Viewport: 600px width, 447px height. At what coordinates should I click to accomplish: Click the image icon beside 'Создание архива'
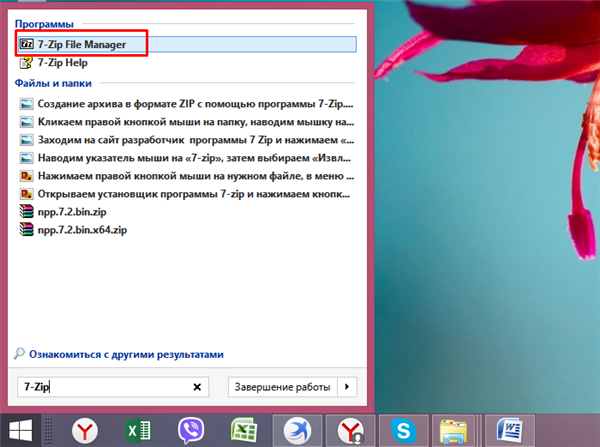[26, 104]
